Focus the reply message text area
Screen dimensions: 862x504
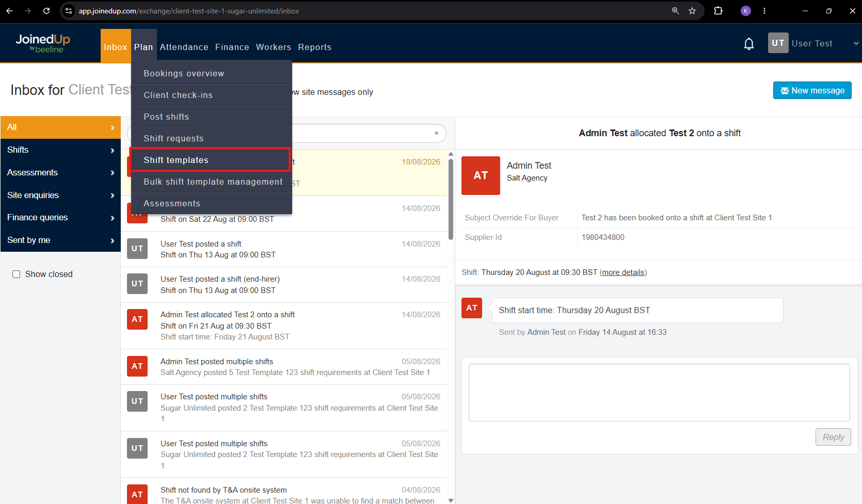tap(659, 393)
